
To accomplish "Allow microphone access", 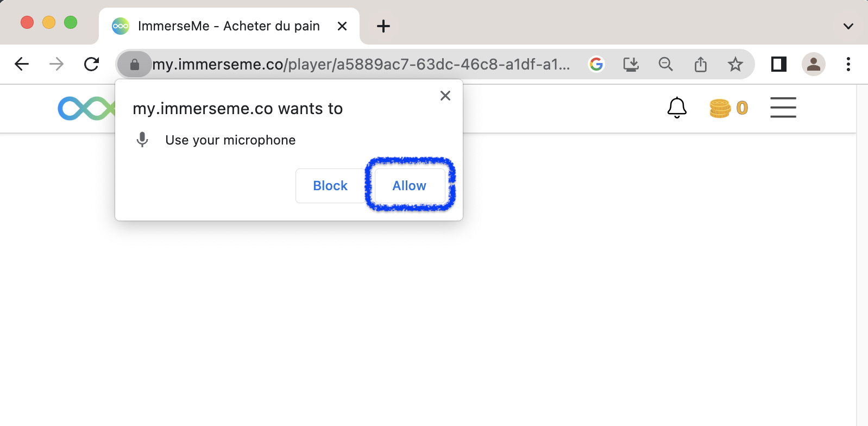I will 409,185.
